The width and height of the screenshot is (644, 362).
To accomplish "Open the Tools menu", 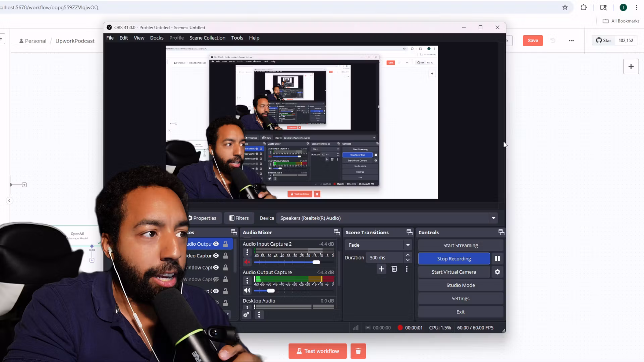I will 237,38.
